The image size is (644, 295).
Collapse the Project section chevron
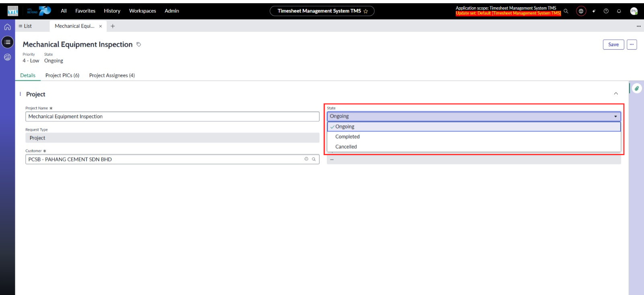616,93
